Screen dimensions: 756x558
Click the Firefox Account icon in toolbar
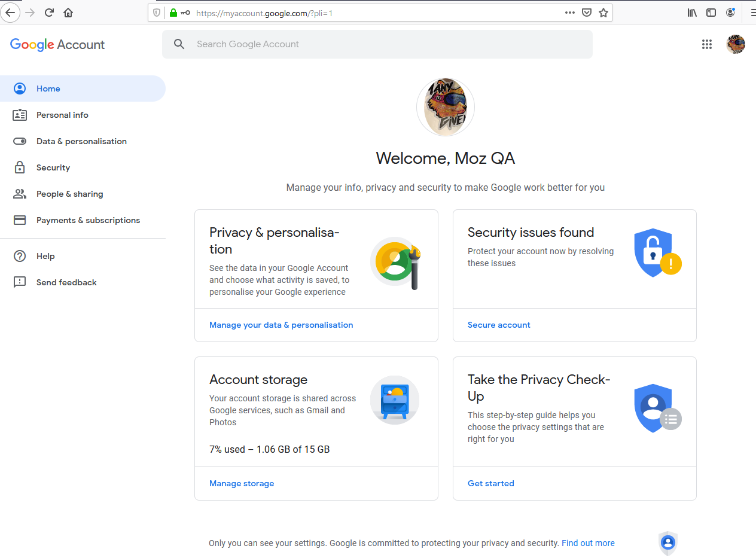[x=731, y=12]
